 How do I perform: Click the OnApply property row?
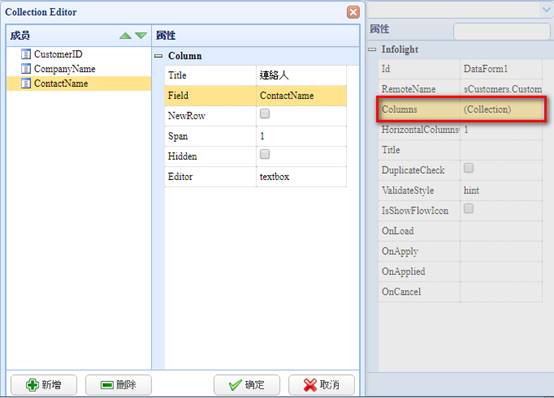click(x=461, y=251)
